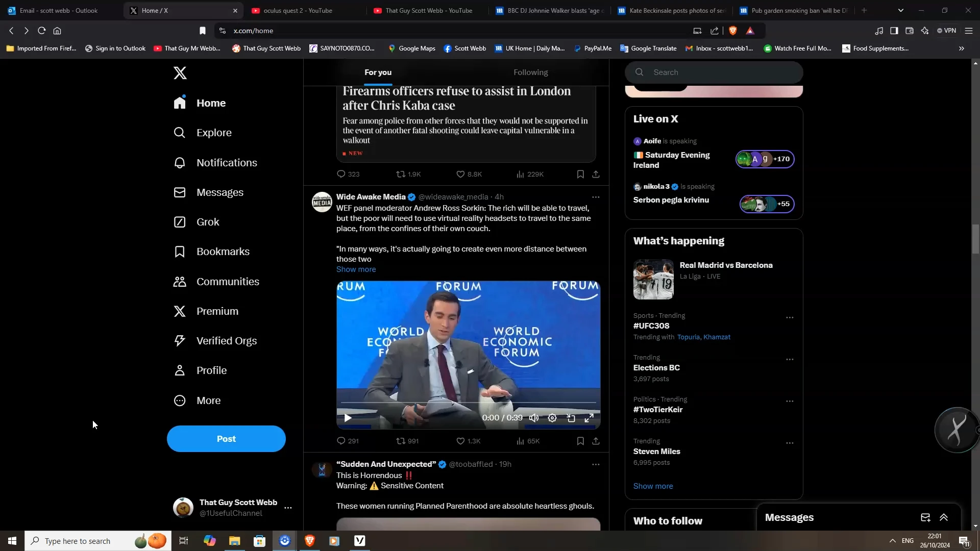Open the Topuria trending link

tap(689, 337)
